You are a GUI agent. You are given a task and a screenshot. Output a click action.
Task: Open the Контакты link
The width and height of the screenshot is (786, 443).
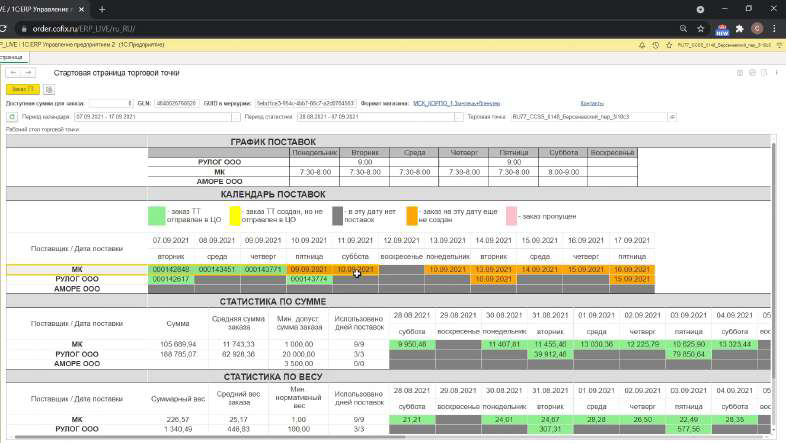(592, 103)
